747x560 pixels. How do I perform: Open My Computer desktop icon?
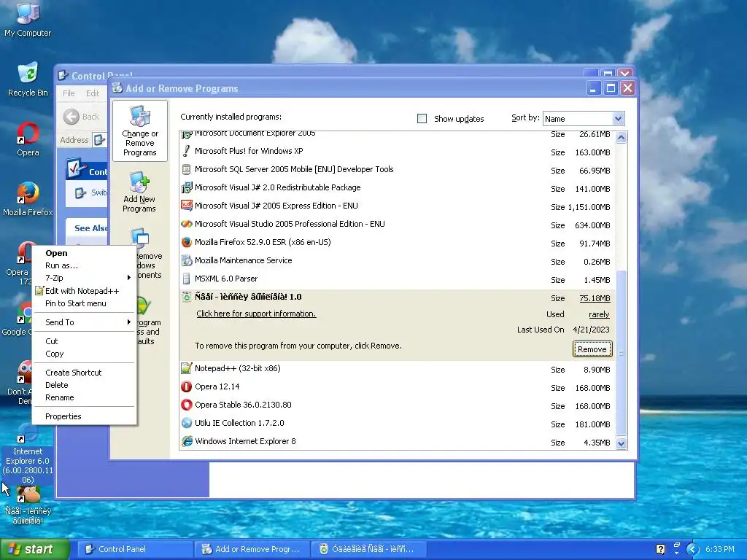pos(28,19)
